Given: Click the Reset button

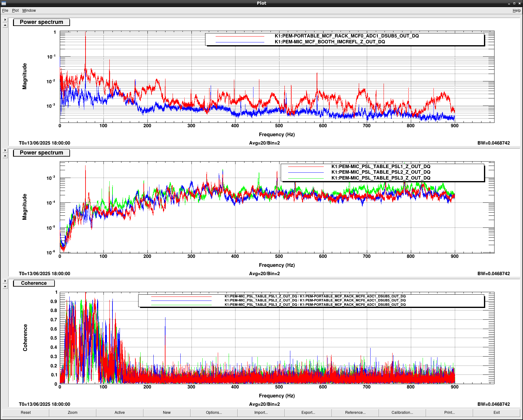Looking at the screenshot, I should click(x=26, y=413).
